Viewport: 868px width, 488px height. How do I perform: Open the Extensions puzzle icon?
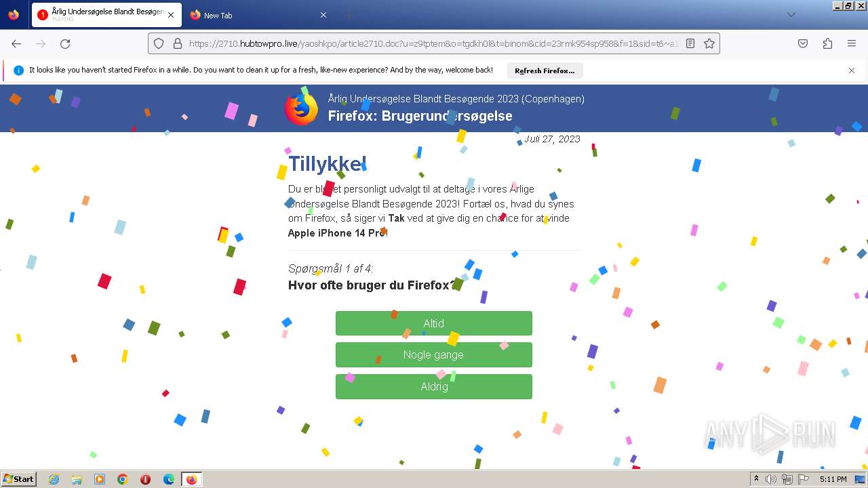(x=827, y=43)
